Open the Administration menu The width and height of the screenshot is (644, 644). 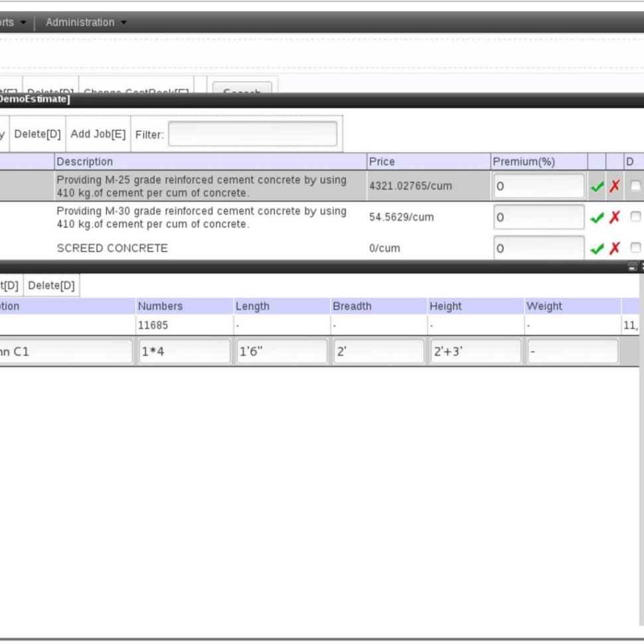click(79, 22)
